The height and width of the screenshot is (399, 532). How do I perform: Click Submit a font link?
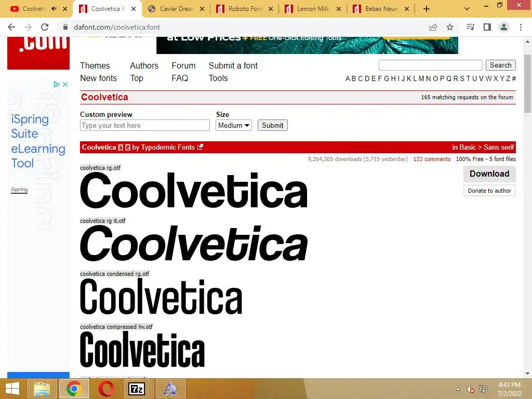(x=233, y=65)
